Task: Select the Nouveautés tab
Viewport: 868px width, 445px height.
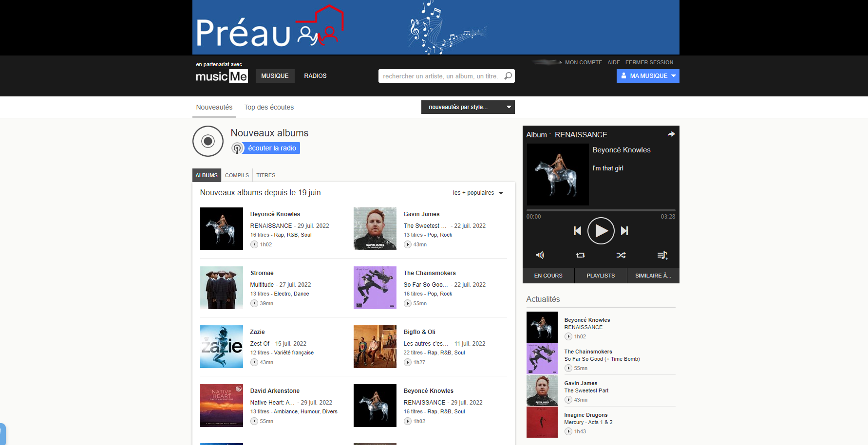Action: 214,107
